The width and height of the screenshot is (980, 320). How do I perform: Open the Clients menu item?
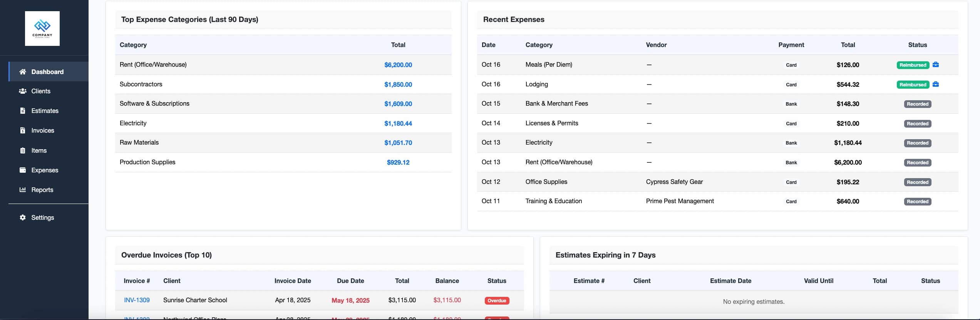tap(41, 91)
